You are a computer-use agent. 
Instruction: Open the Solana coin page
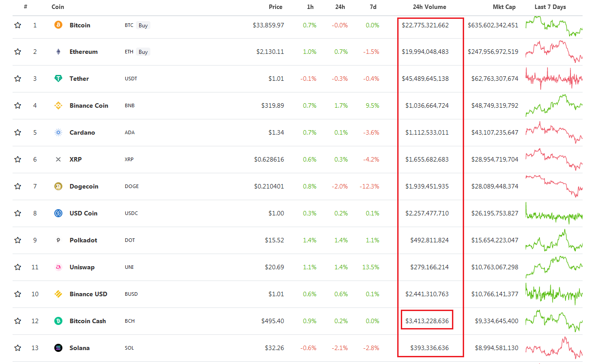click(79, 348)
